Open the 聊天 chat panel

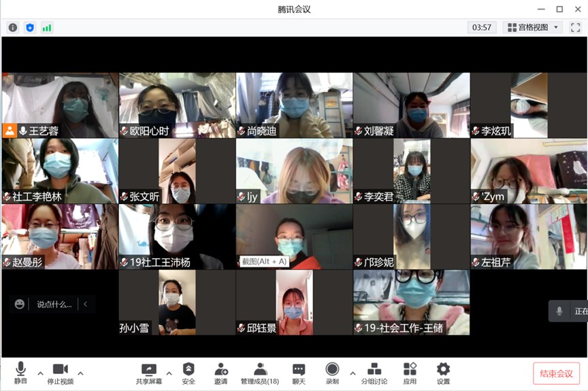299,373
